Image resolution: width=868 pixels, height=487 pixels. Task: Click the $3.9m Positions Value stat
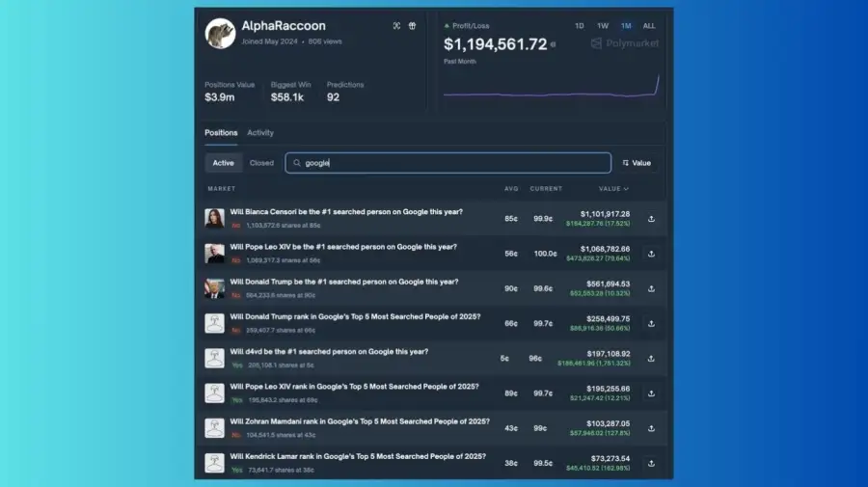click(220, 97)
